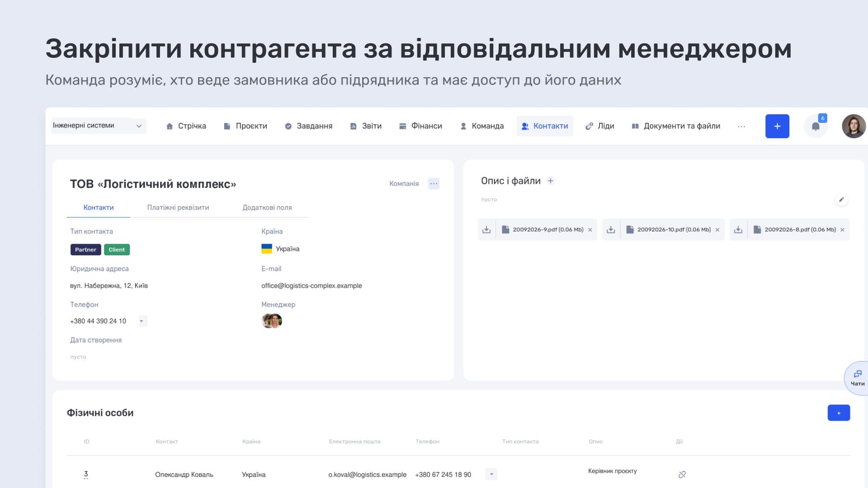Open the three-dots overflow menu in navigation

point(741,127)
